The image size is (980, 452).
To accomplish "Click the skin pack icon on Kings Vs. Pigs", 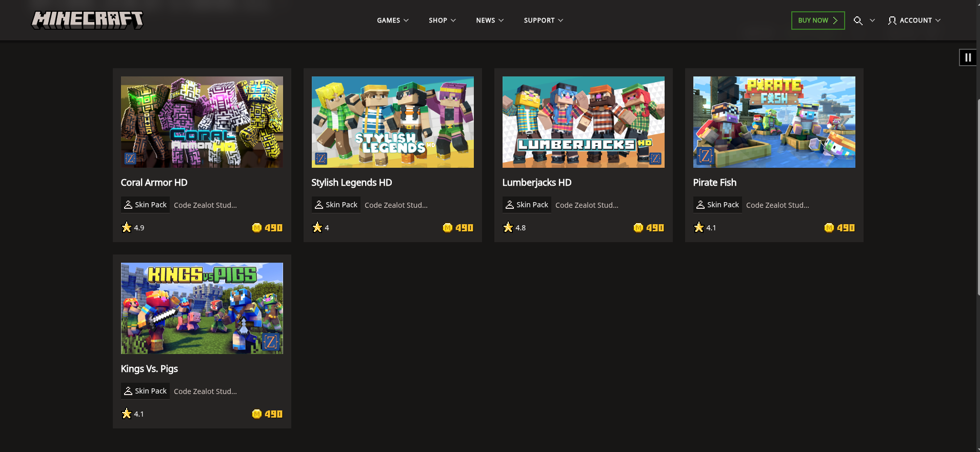I will (128, 391).
